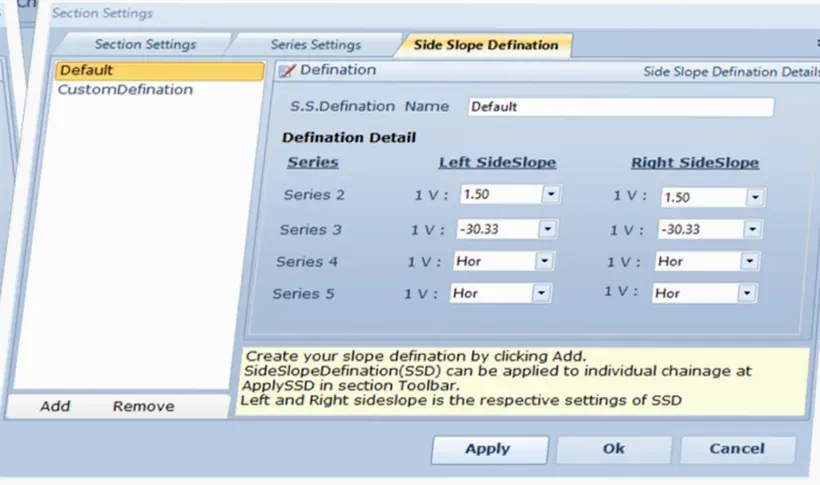Image resolution: width=820 pixels, height=485 pixels.
Task: Switch to the Section Settings tab
Action: pos(145,44)
